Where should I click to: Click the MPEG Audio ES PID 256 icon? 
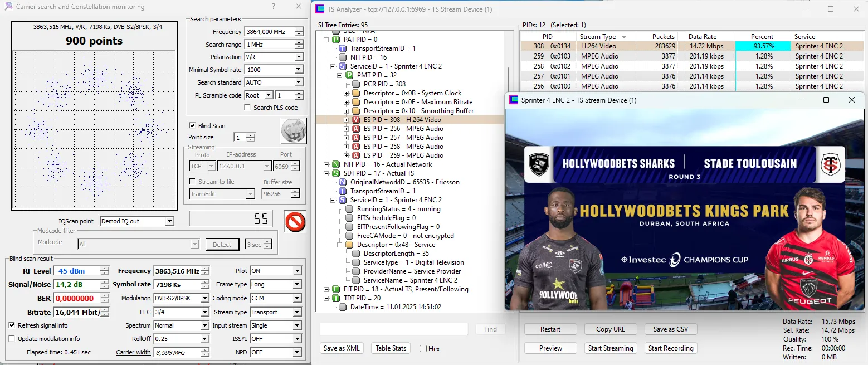[355, 129]
